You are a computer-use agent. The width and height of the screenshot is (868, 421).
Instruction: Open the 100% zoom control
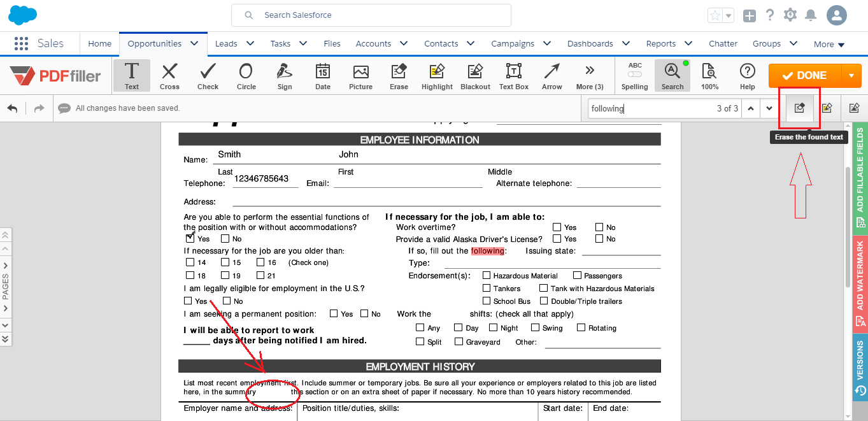(709, 75)
